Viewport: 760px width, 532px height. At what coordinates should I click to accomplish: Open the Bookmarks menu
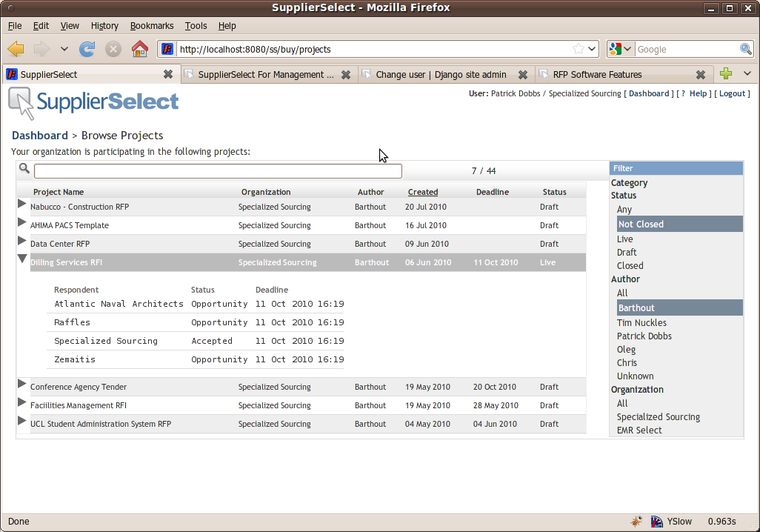click(x=152, y=26)
